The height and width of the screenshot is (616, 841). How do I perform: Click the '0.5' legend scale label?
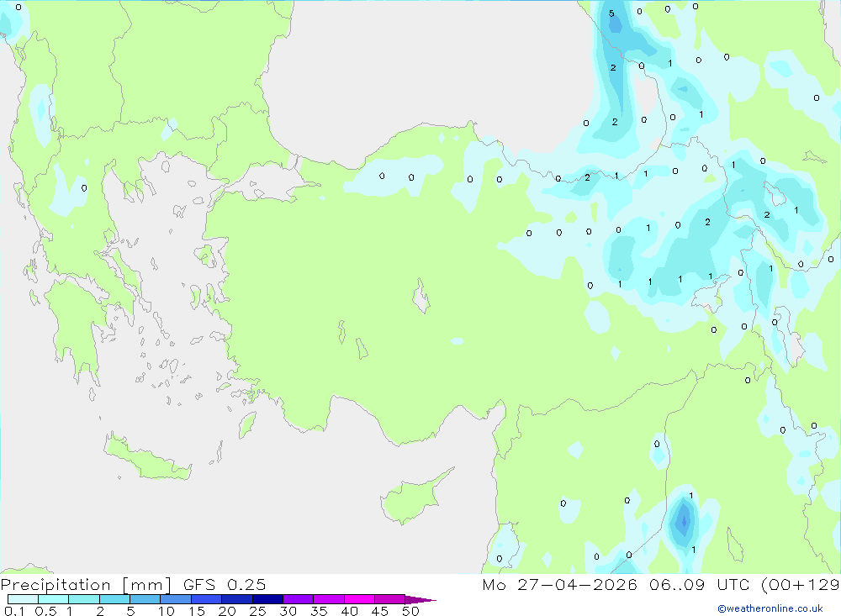click(x=45, y=611)
